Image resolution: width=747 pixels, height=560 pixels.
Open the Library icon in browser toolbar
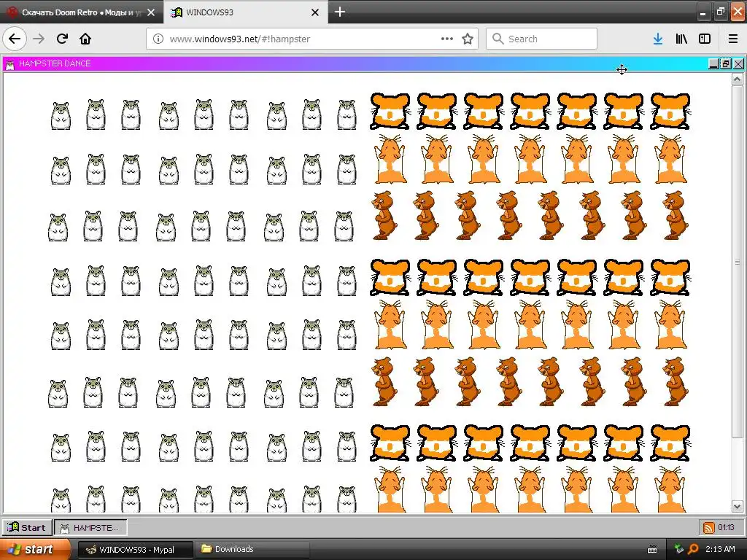(x=681, y=39)
